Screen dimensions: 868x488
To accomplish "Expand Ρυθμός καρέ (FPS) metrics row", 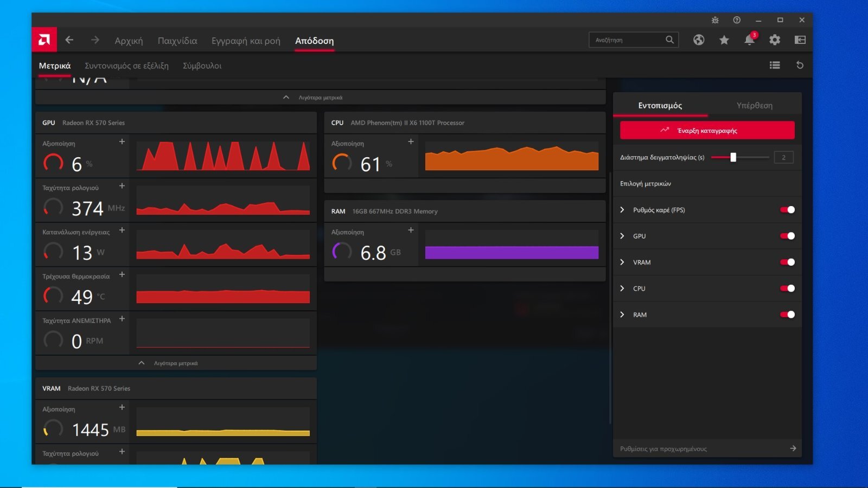I will click(x=622, y=210).
